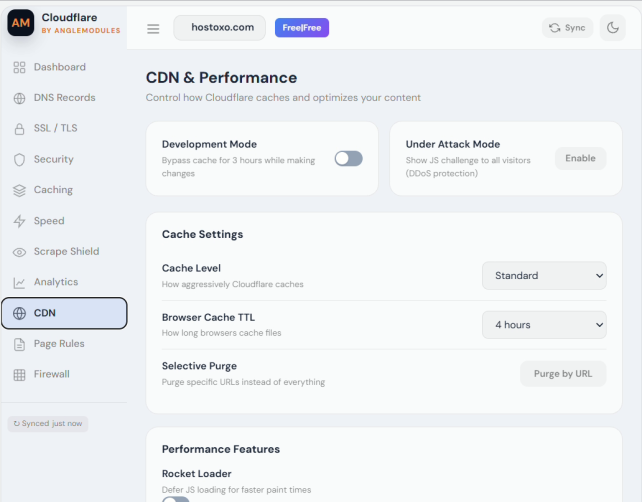Viewport: 642px width, 502px height.
Task: Open the Cache Level dropdown
Action: [x=544, y=276]
